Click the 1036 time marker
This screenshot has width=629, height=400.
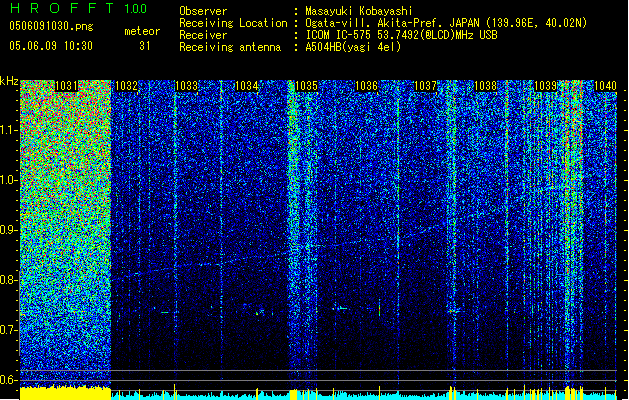click(366, 86)
